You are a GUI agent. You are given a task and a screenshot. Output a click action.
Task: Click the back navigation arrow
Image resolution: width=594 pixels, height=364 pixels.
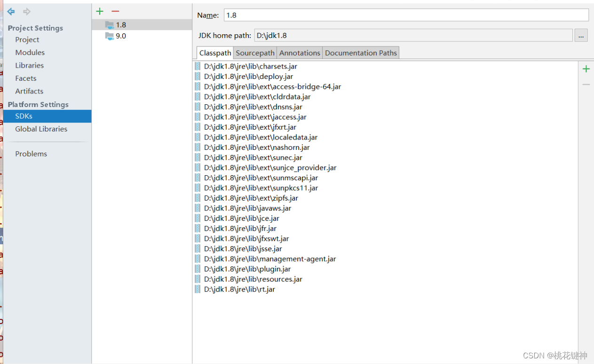point(10,11)
